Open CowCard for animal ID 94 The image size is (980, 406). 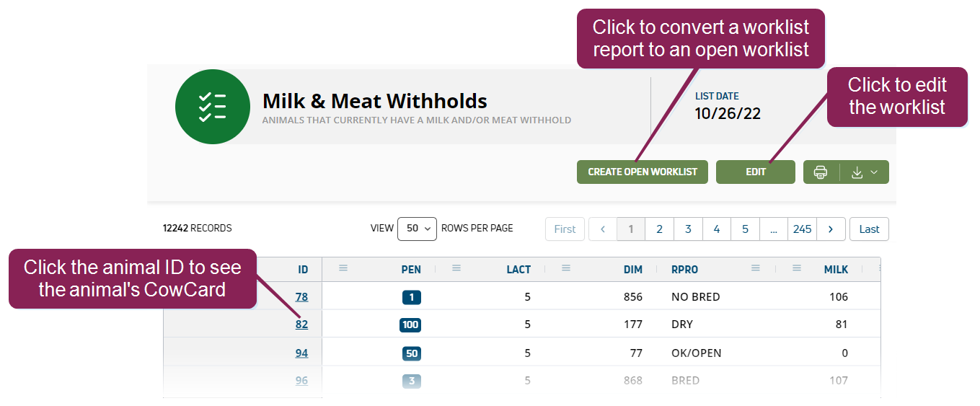click(301, 353)
